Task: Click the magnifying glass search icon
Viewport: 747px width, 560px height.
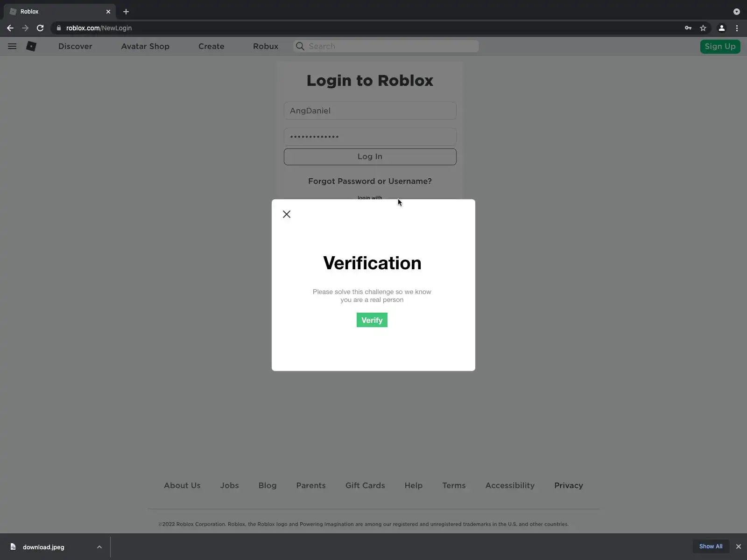Action: [x=300, y=46]
